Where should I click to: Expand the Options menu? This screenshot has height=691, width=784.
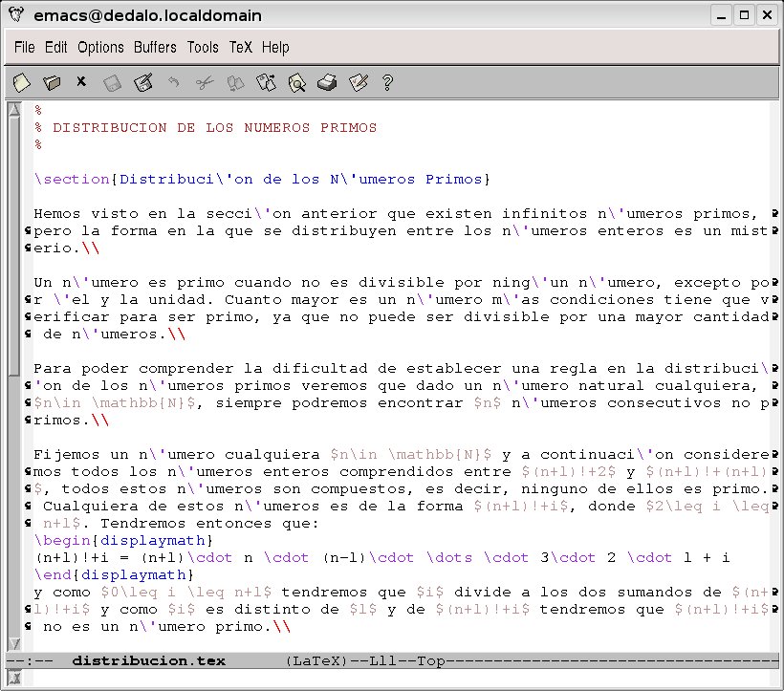click(x=100, y=47)
